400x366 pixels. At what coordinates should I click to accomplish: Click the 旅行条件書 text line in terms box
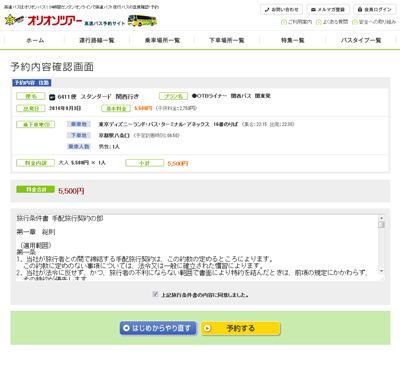60,219
